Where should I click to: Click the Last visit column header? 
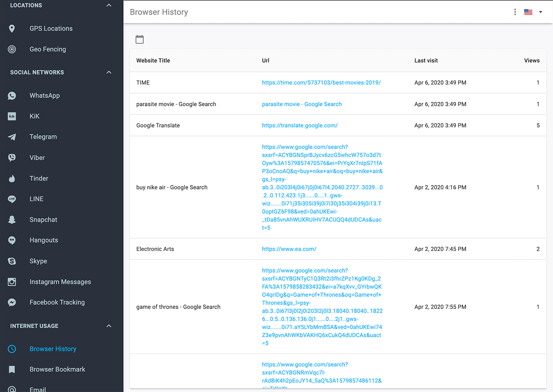click(x=426, y=60)
